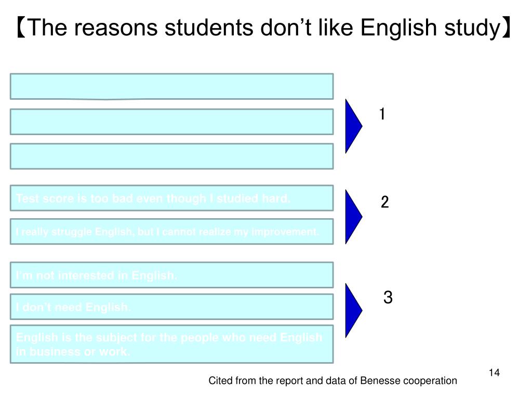Click the closing bracket of the title
The image size is (532, 399).
pyautogui.click(x=507, y=28)
